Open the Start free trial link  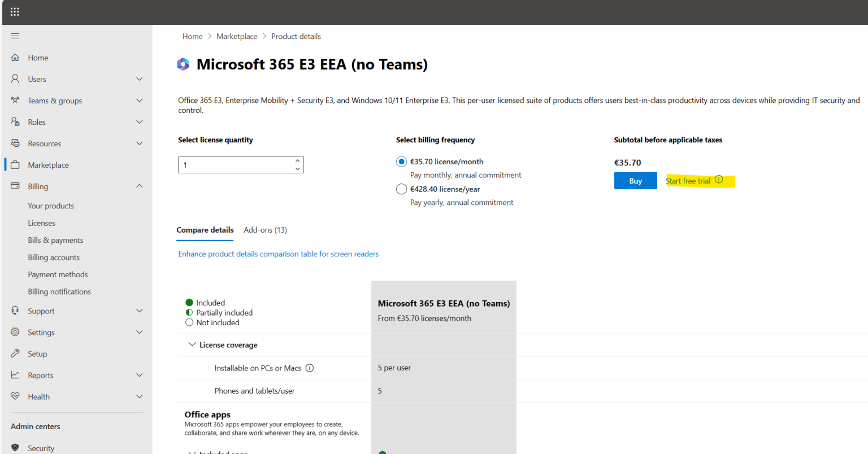coord(687,180)
